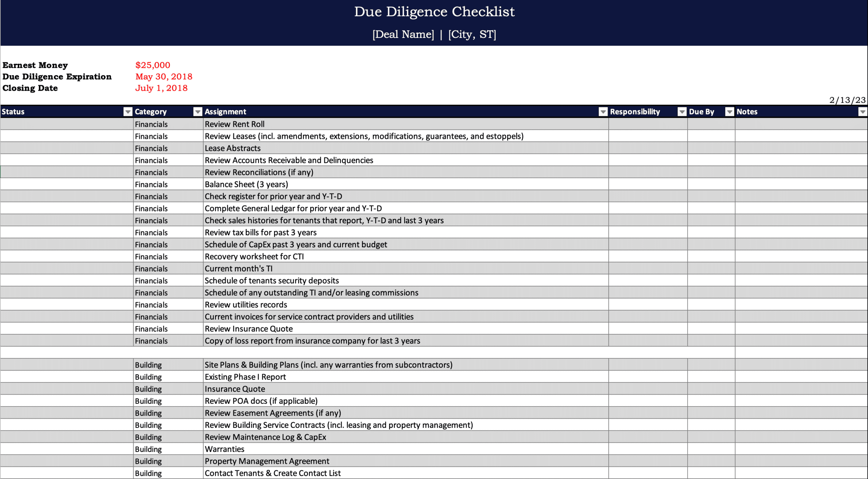868x479 pixels.
Task: Expand the Notes filter dropdown
Action: pyautogui.click(x=861, y=111)
